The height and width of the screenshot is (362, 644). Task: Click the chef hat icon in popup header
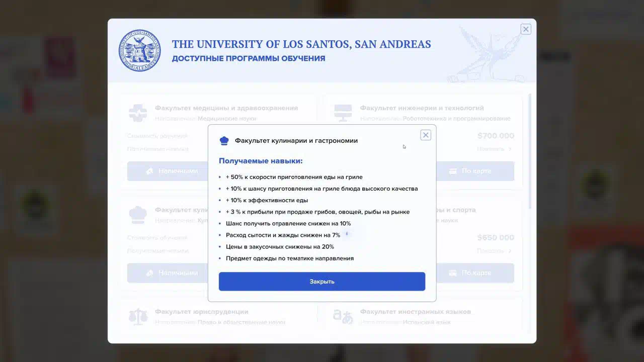pyautogui.click(x=224, y=141)
